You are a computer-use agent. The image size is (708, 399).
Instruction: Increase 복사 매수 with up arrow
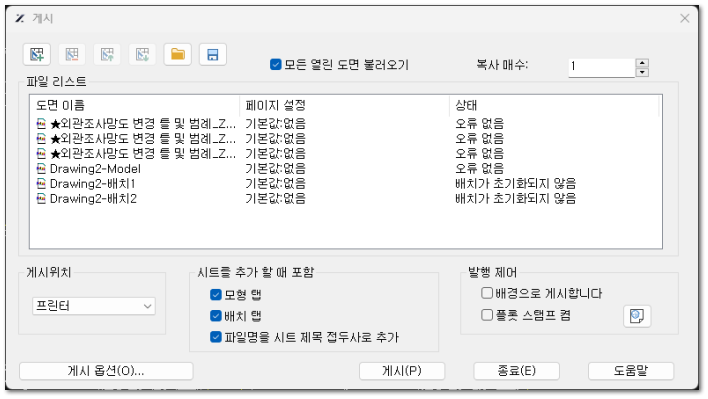click(642, 63)
